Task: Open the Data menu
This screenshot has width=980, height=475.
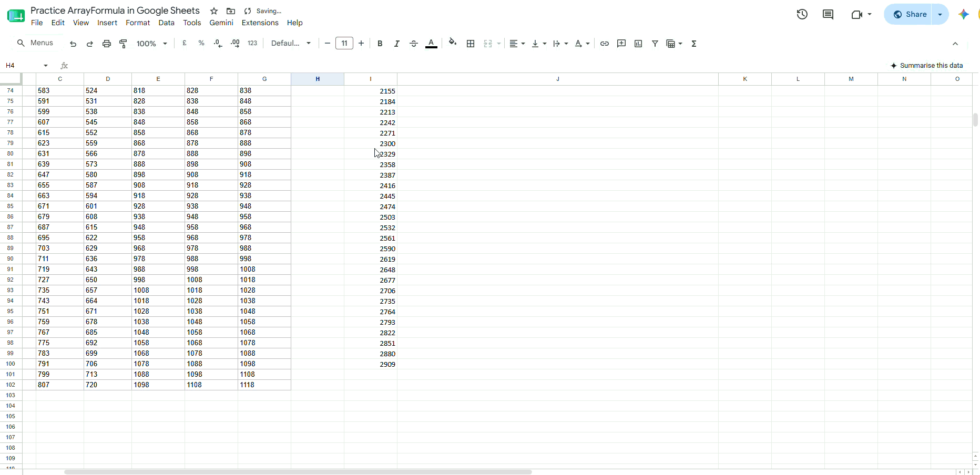Action: coord(166,23)
